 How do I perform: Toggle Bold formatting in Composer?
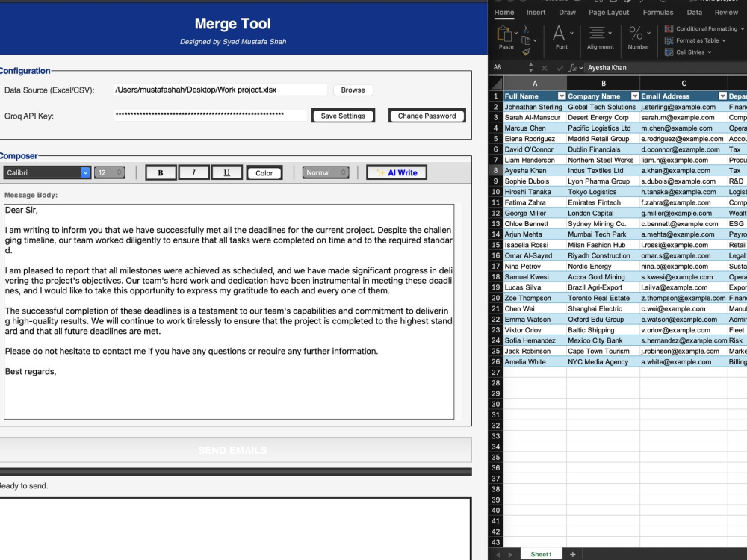pyautogui.click(x=161, y=173)
